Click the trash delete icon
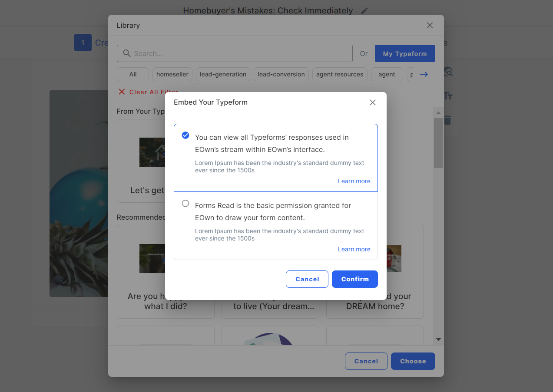 pos(448,120)
